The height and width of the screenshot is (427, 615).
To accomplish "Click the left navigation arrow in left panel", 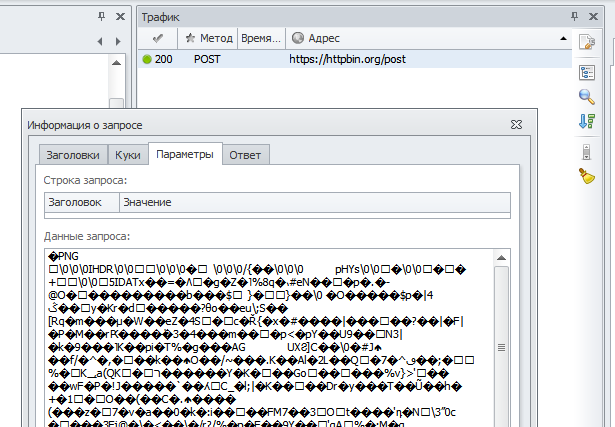I will tap(100, 42).
